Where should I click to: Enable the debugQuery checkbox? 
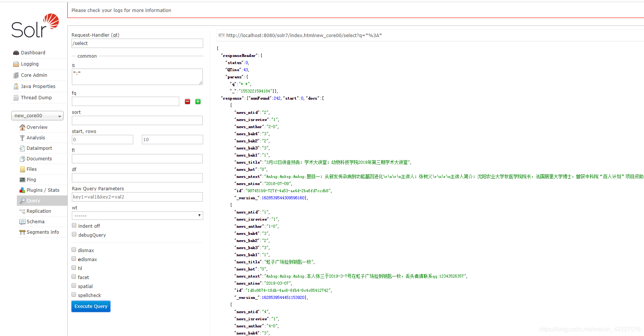tap(74, 234)
